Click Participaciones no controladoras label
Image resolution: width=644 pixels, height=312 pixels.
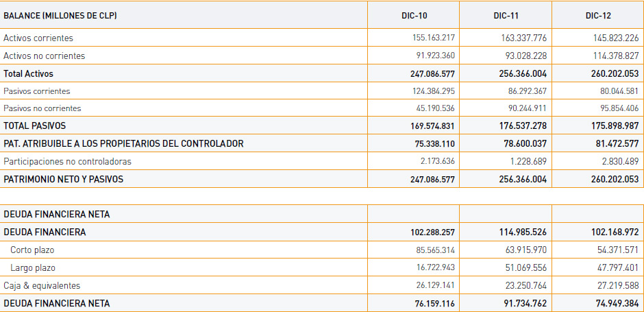coord(67,161)
